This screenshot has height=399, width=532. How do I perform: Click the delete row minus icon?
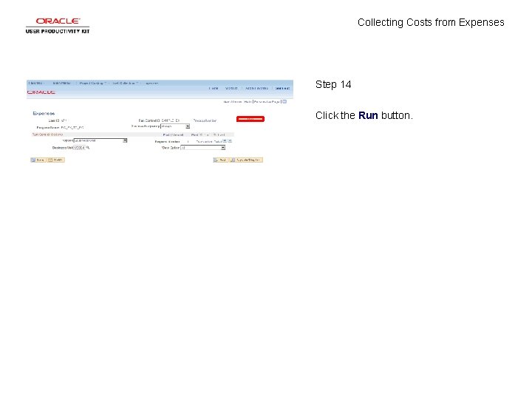pos(230,141)
